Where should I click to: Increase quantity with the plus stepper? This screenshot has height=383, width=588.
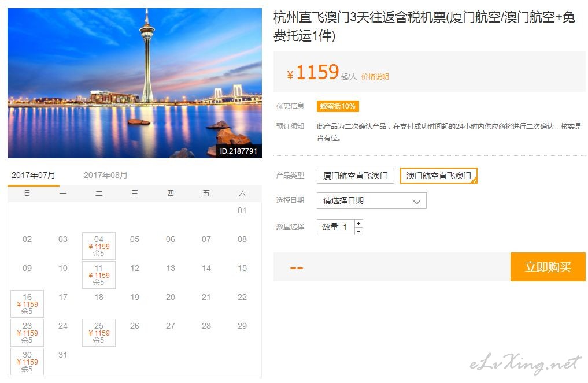click(359, 224)
